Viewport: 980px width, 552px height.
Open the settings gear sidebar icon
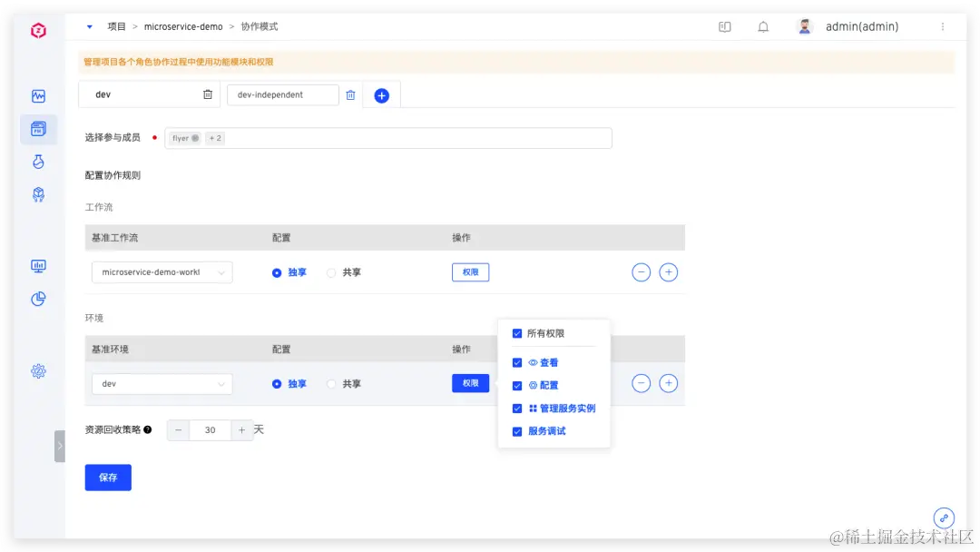coord(38,371)
